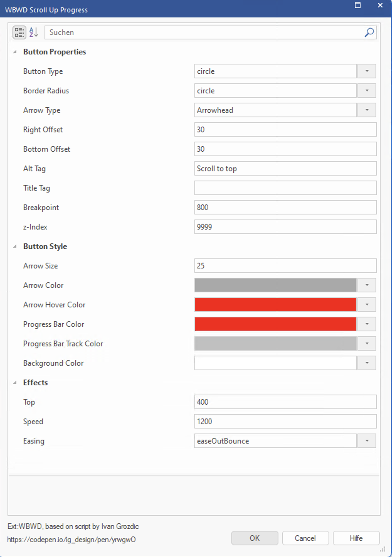Open help with the Hilfe button

(x=356, y=538)
